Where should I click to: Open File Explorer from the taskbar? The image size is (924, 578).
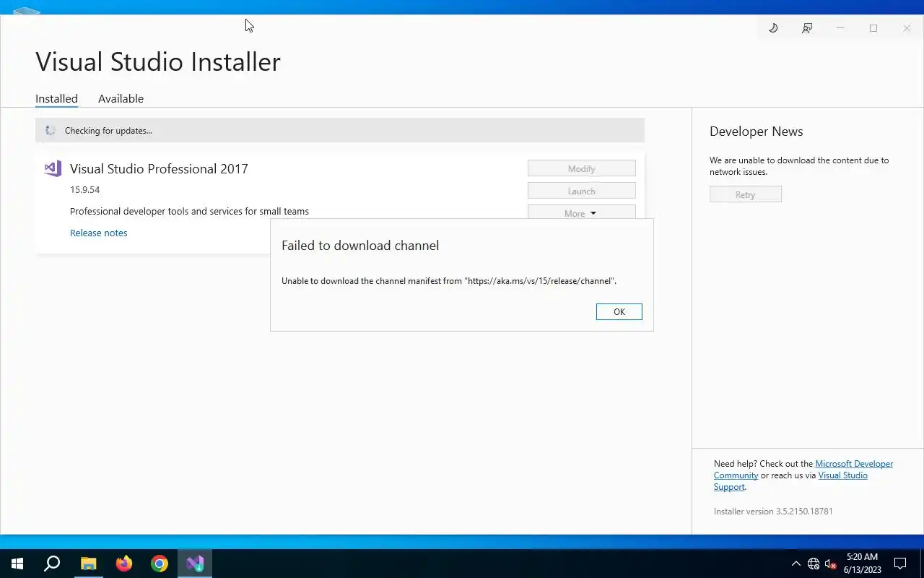pos(88,564)
